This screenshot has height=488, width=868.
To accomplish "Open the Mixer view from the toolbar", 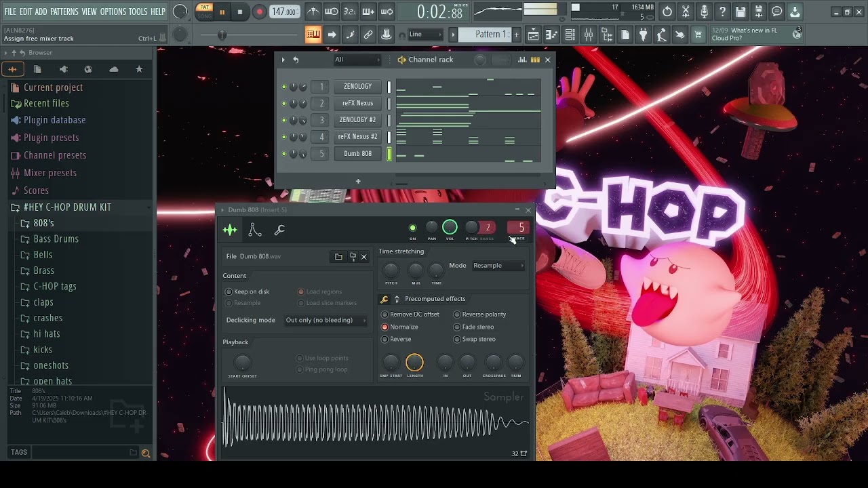I will click(x=589, y=35).
